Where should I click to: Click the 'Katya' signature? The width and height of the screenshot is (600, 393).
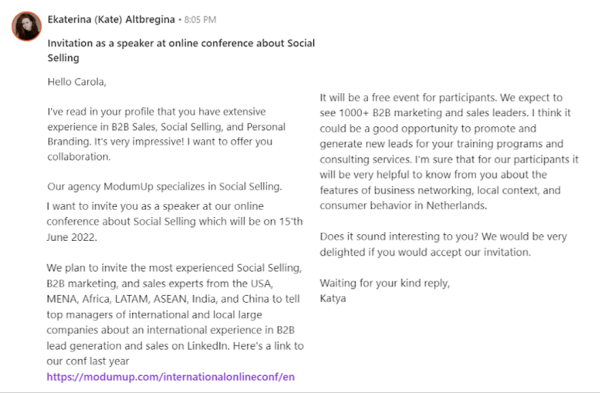pyautogui.click(x=333, y=298)
